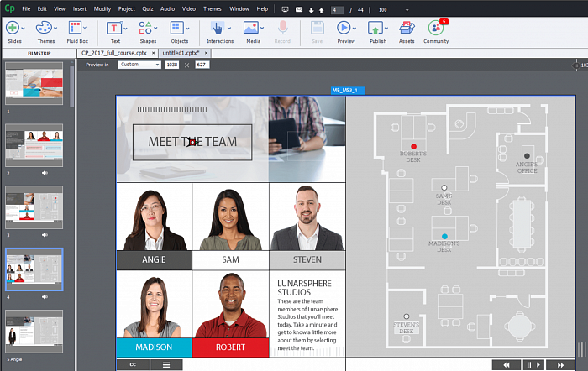The image size is (588, 371).
Task: Open the Shapes tool
Action: coord(148,29)
